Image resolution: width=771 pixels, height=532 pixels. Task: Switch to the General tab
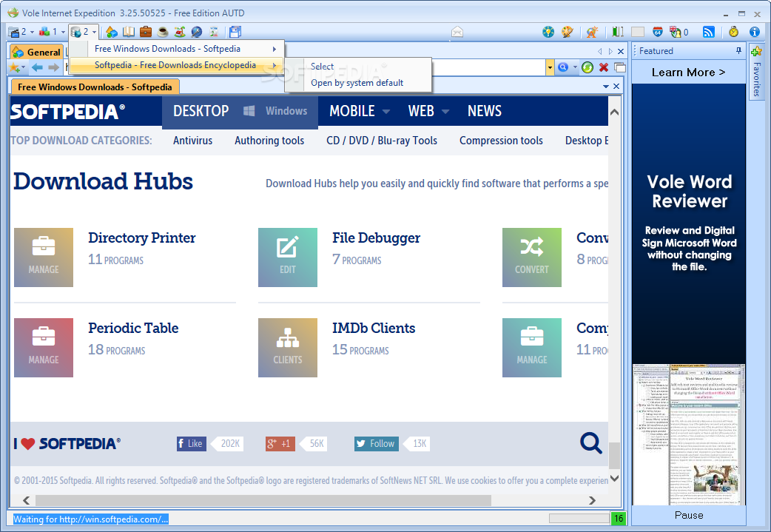point(37,52)
